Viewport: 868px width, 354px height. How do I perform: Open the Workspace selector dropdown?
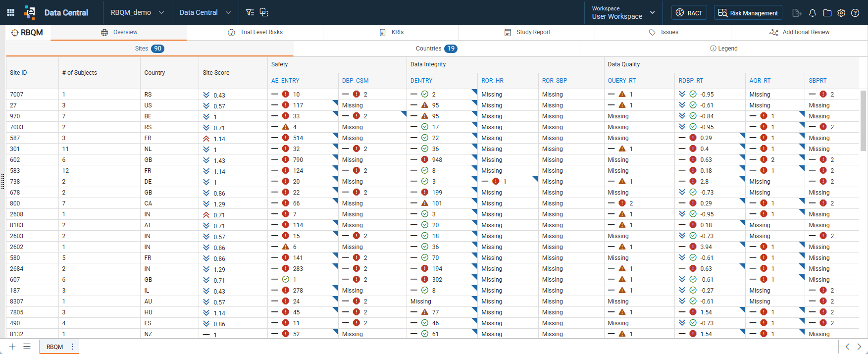[623, 12]
